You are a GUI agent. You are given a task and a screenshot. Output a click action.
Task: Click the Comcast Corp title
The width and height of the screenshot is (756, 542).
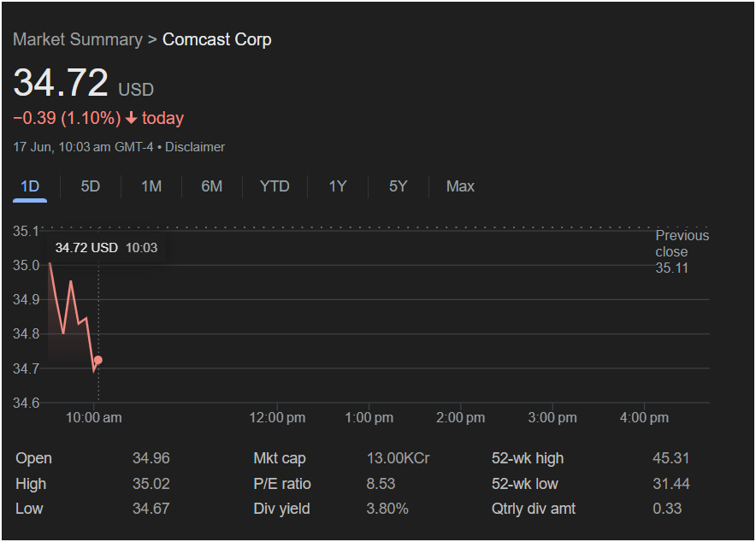pos(216,39)
